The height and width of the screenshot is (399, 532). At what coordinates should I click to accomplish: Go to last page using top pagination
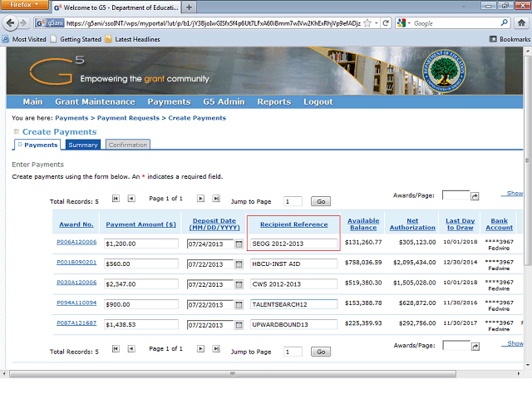[216, 199]
